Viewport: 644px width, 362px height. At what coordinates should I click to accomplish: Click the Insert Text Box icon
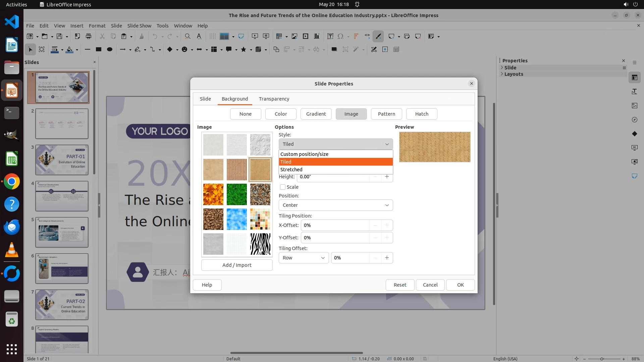coord(330,36)
